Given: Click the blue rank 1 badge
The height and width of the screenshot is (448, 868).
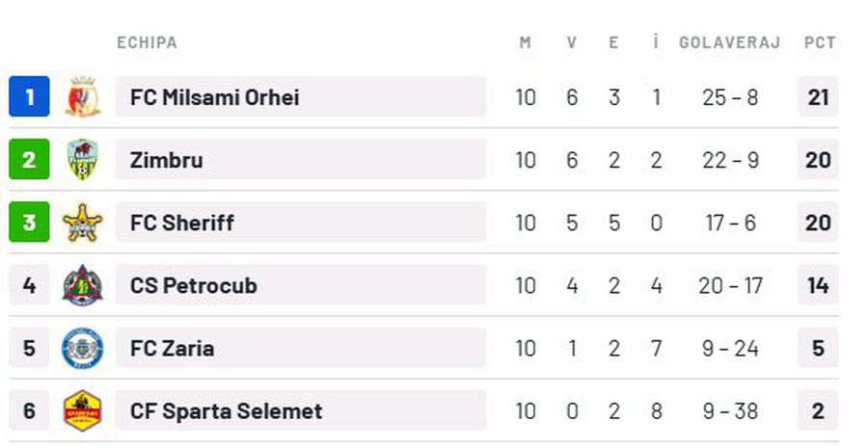Looking at the screenshot, I should (x=29, y=97).
